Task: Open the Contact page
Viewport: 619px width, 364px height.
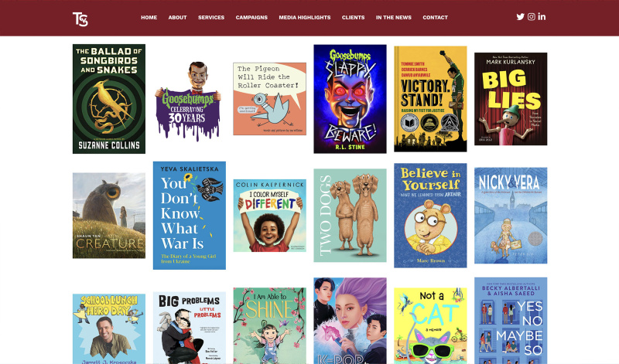Action: point(435,17)
